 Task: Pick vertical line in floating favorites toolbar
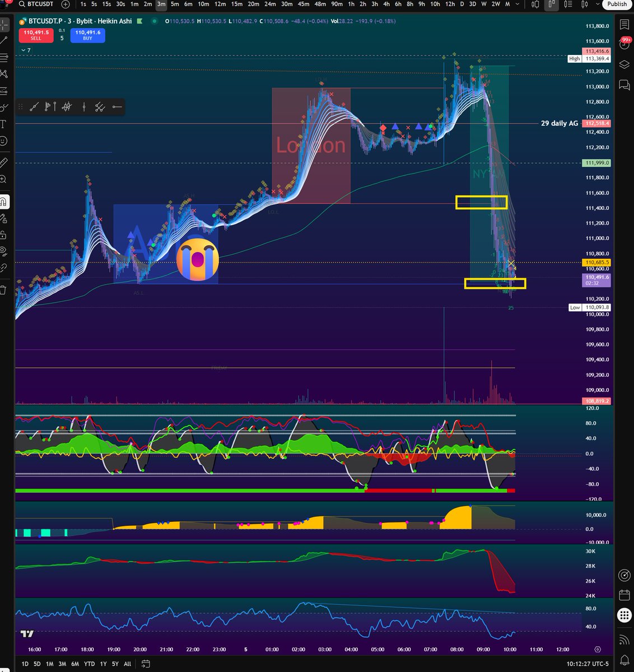coord(84,107)
